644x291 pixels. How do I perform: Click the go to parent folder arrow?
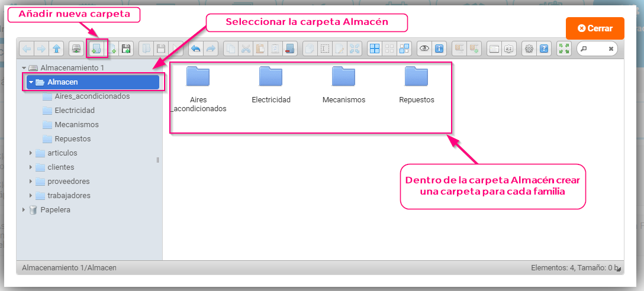click(x=56, y=48)
